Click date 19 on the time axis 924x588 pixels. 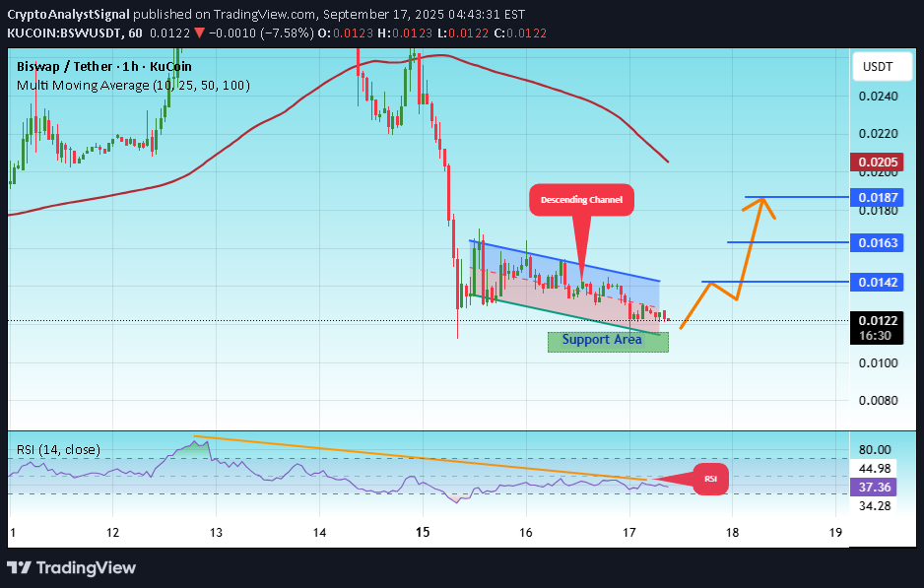[835, 533]
